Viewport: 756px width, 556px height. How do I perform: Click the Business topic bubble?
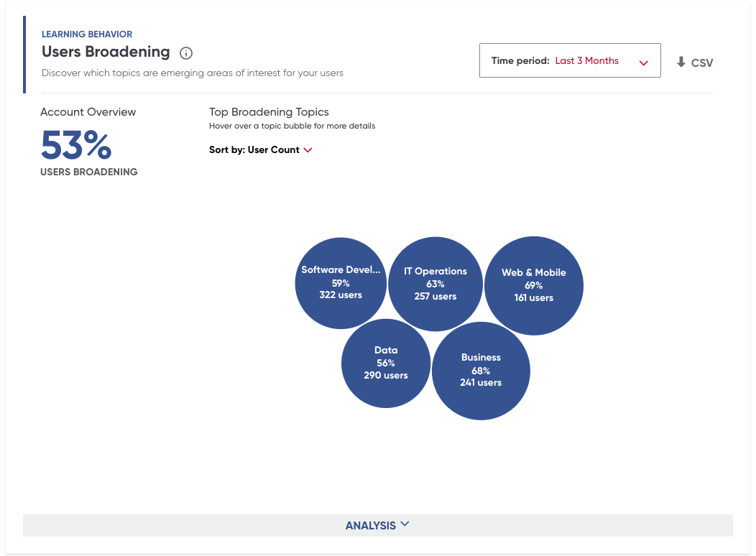481,370
